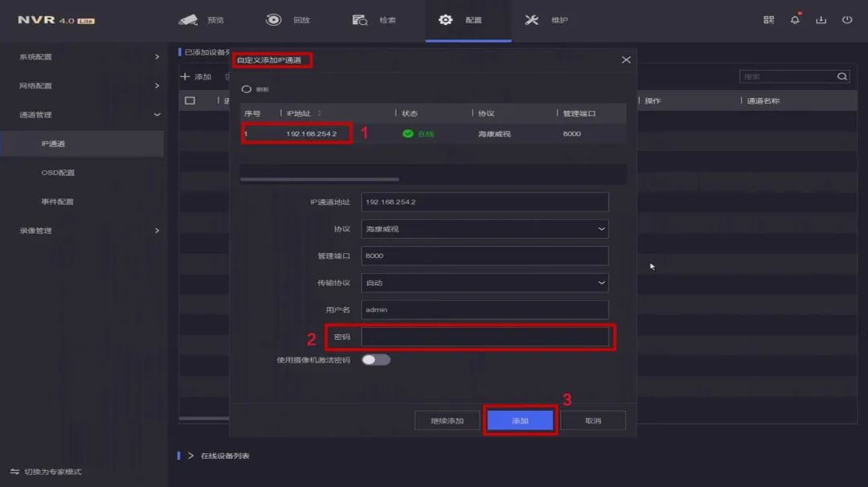The image size is (868, 487).
Task: Click the 继续添加 button
Action: point(447,421)
